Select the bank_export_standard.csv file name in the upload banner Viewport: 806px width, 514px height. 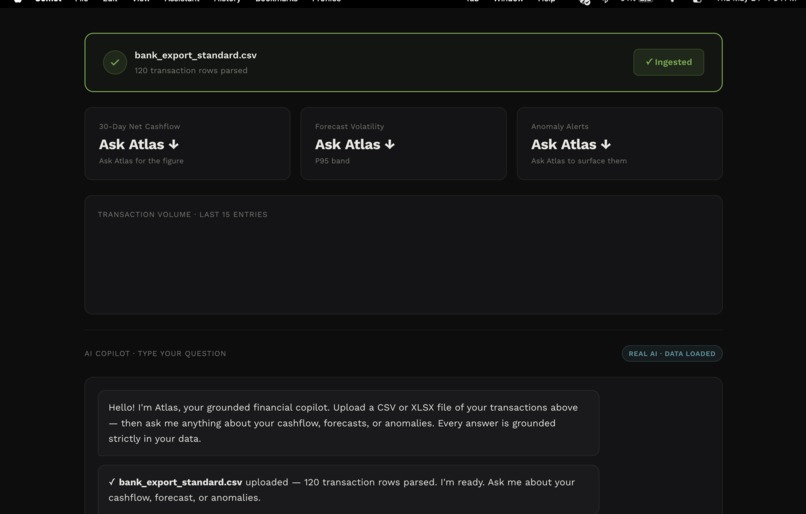[195, 55]
